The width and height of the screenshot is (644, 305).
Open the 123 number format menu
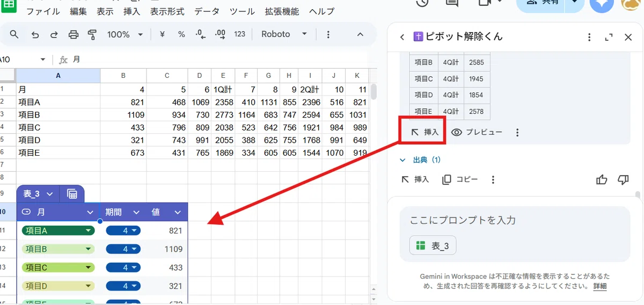(240, 34)
